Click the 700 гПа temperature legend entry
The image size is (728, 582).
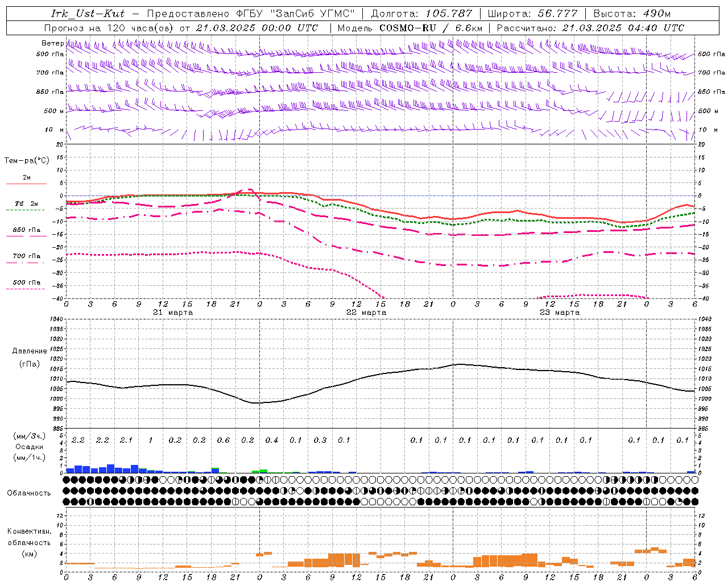coord(27,256)
